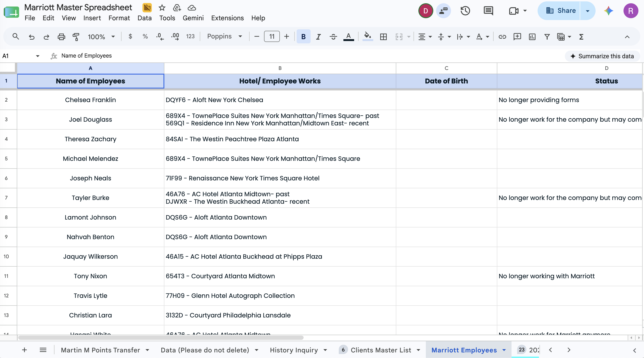The width and height of the screenshot is (644, 358).
Task: Open the name box dropdown arrow
Action: point(37,56)
